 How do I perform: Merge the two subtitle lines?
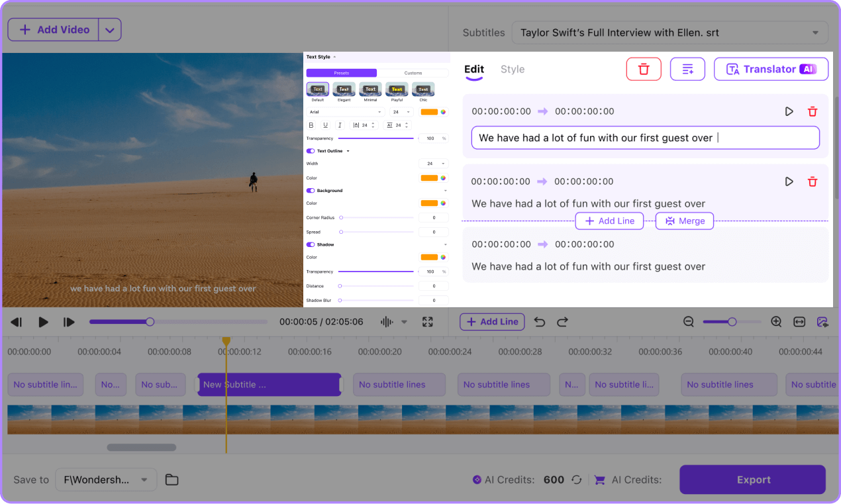pos(685,221)
